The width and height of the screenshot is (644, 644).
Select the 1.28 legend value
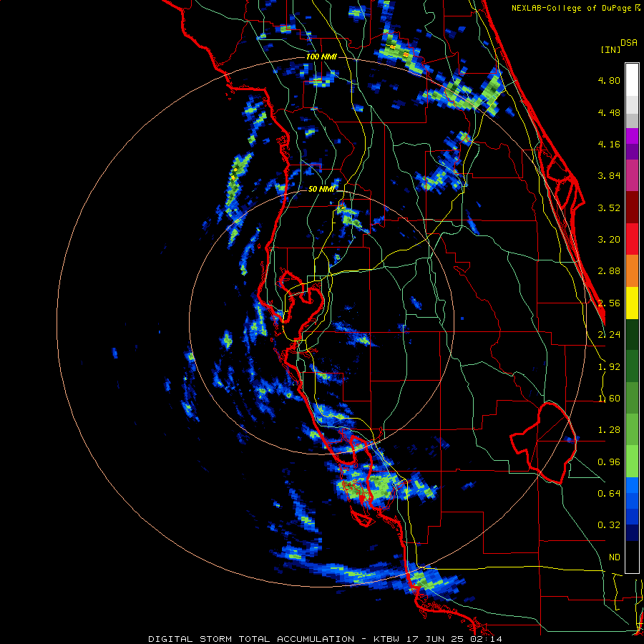click(x=609, y=430)
